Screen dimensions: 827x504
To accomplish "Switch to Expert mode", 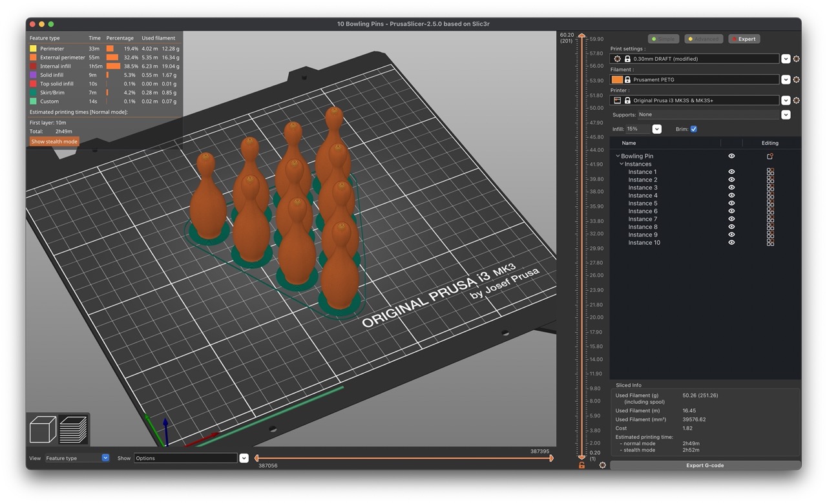I will (744, 39).
